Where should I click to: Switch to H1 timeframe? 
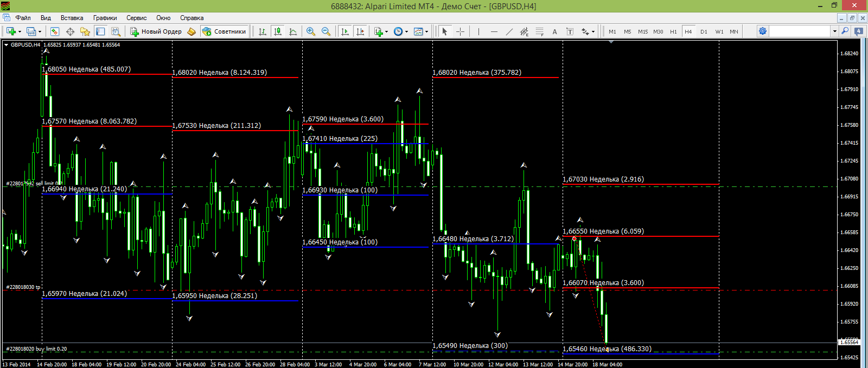point(673,31)
